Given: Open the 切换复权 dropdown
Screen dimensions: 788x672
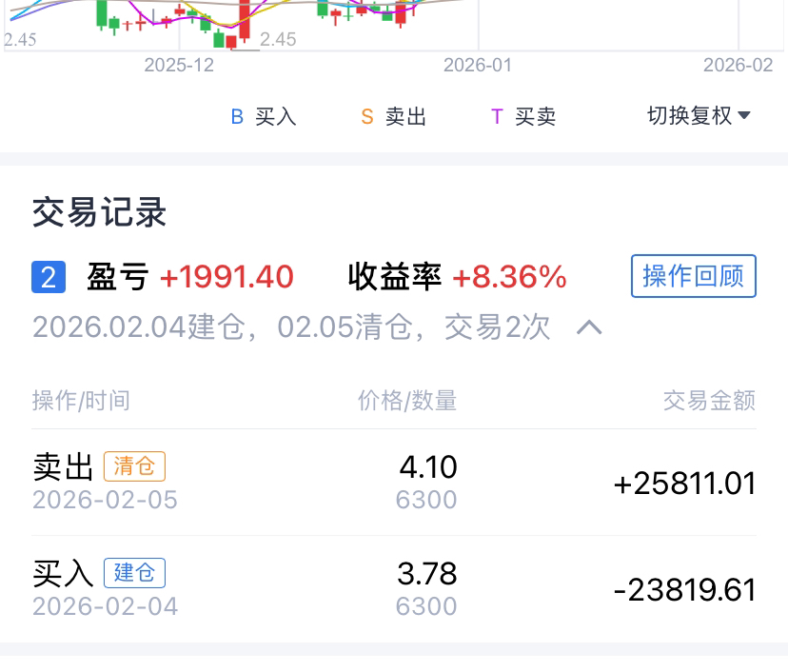Looking at the screenshot, I should 689,115.
